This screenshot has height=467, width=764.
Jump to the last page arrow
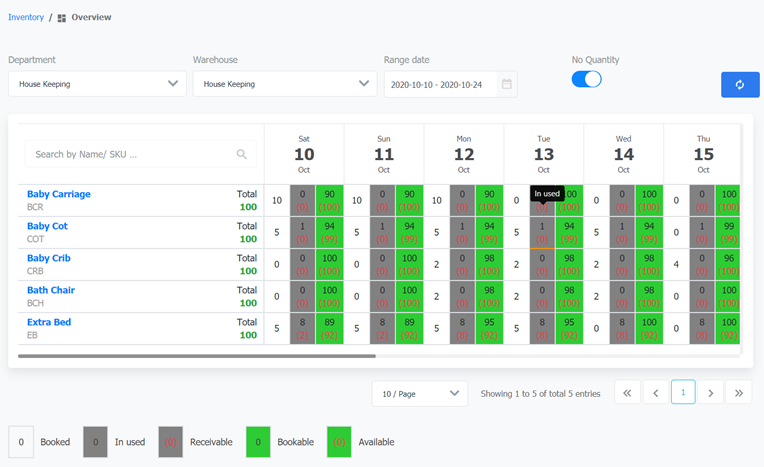(739, 393)
